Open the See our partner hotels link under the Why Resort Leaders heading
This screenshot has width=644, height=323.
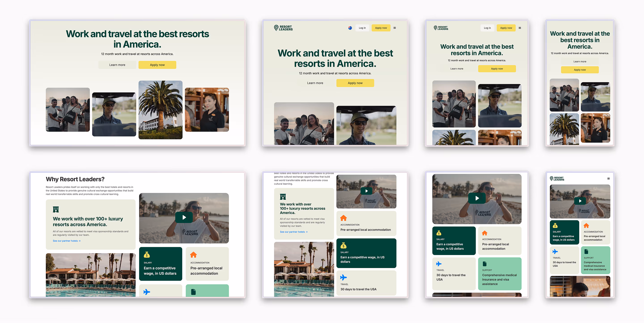[x=66, y=241]
